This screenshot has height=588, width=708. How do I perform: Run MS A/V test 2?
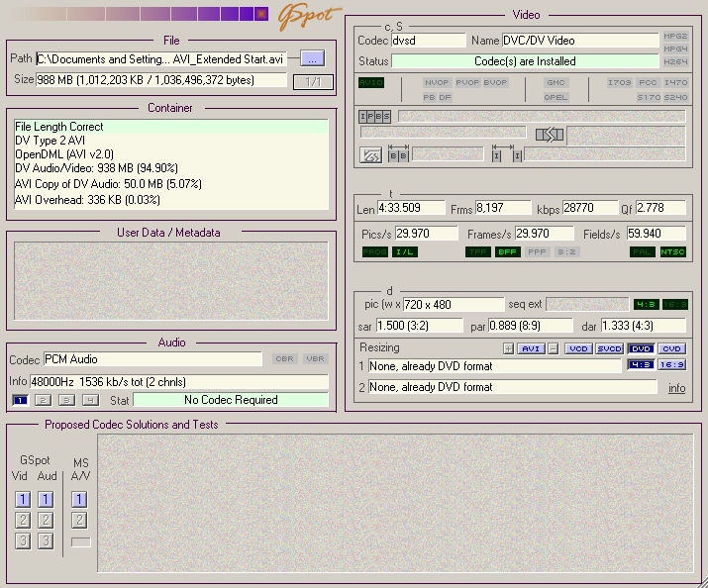point(79,521)
